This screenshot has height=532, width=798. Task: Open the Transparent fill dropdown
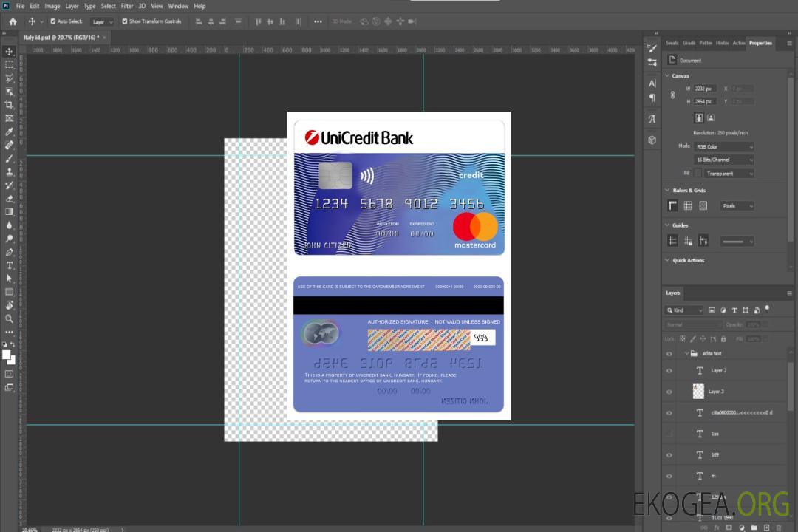pyautogui.click(x=729, y=174)
